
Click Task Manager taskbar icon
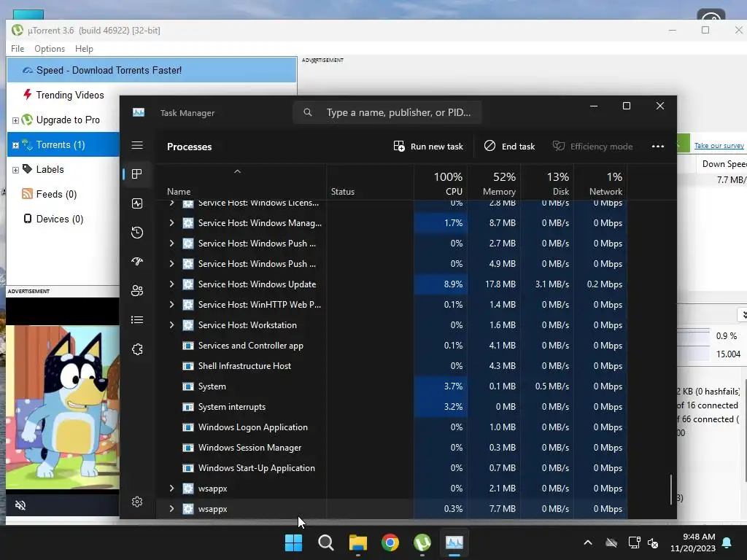point(454,542)
